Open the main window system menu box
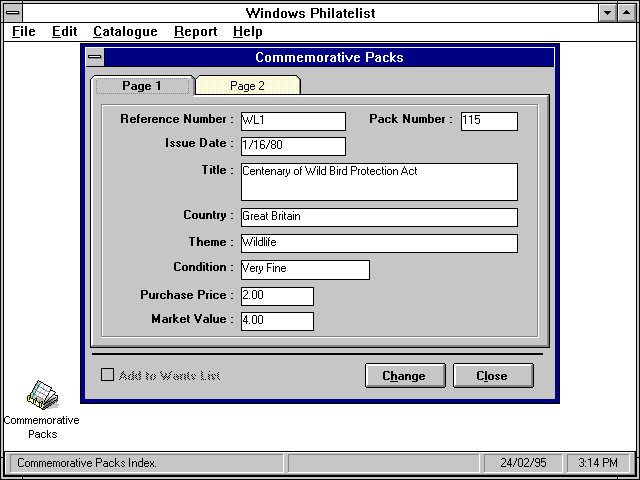 click(14, 13)
